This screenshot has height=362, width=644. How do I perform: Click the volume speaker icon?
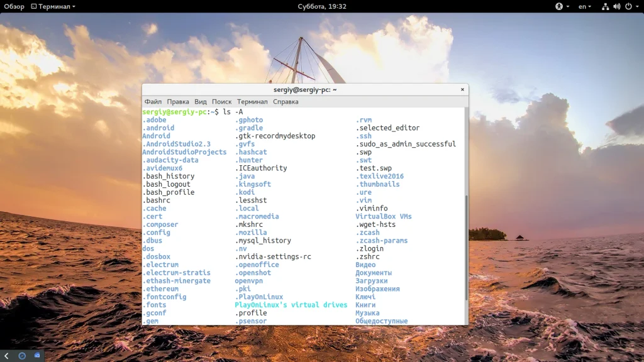[616, 6]
